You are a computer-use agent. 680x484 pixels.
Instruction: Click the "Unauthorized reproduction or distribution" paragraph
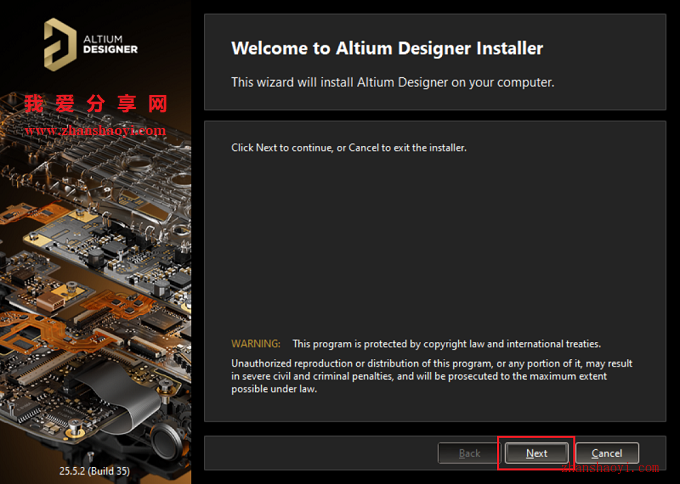coord(432,376)
